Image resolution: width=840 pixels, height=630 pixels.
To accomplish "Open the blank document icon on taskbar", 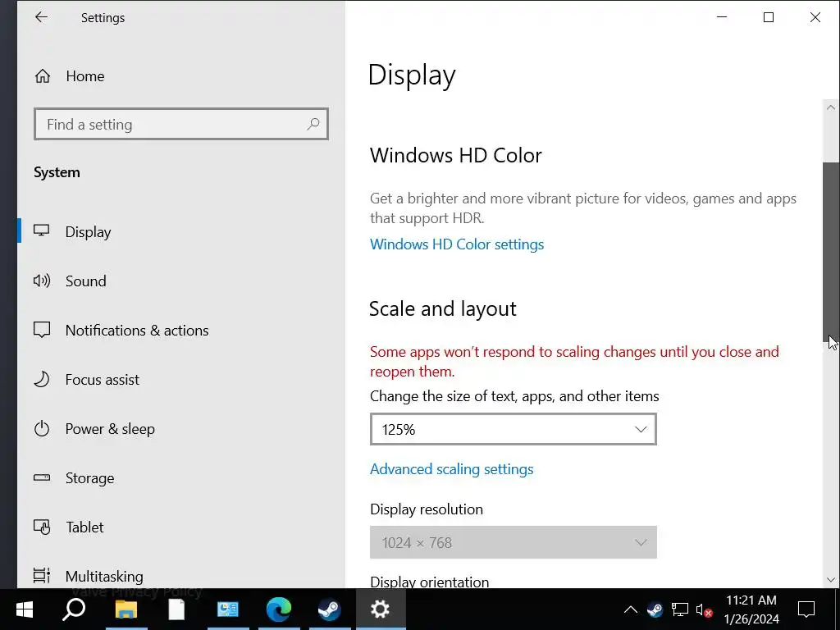I will click(176, 609).
